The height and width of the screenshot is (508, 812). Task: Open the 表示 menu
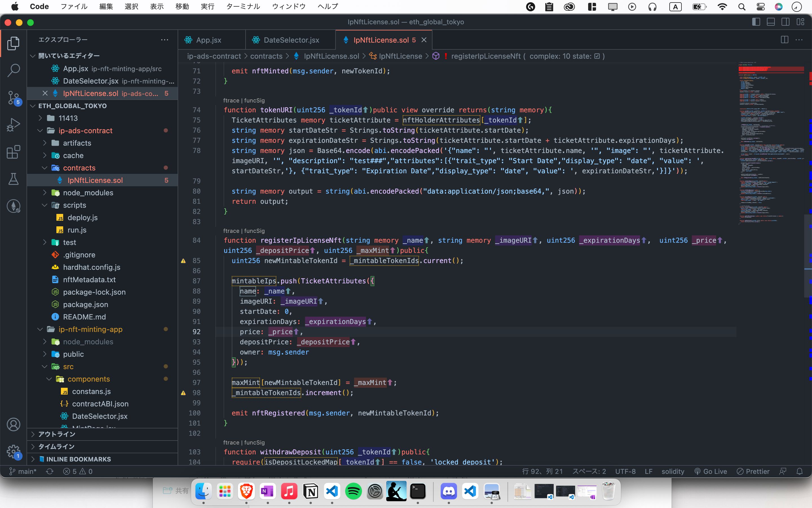tap(157, 6)
